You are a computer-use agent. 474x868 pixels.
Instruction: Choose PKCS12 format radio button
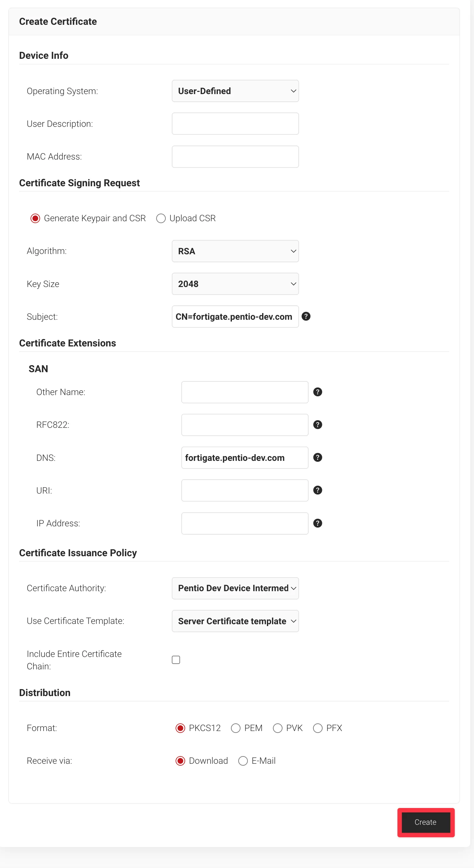pyautogui.click(x=180, y=728)
